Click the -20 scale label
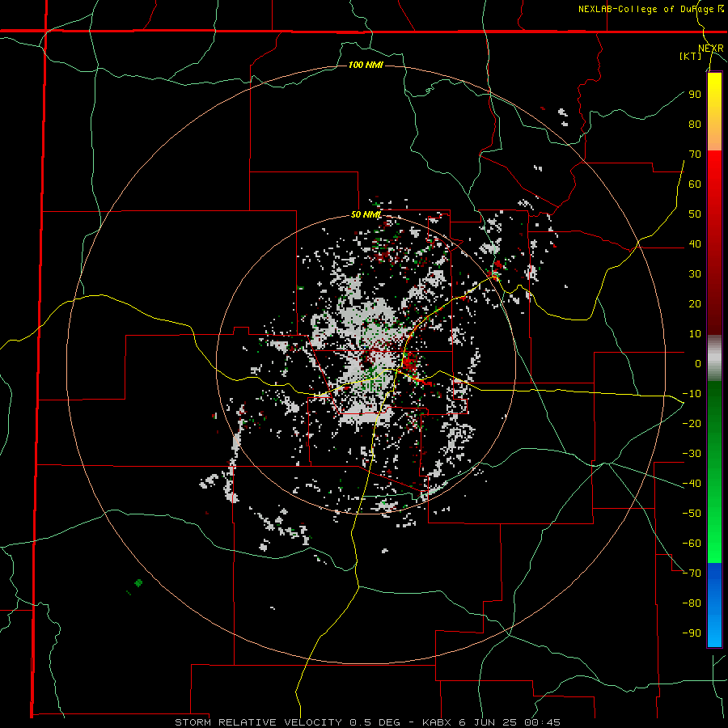 tap(692, 423)
